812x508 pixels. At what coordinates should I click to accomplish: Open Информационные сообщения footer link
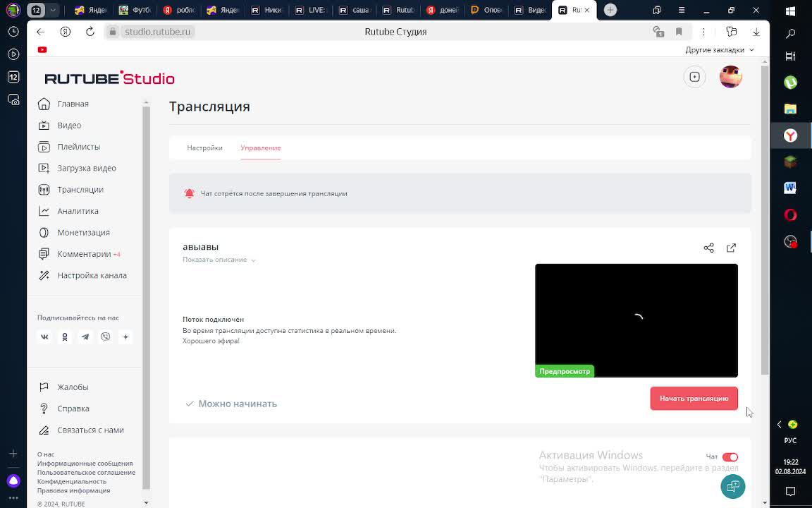pyautogui.click(x=85, y=464)
